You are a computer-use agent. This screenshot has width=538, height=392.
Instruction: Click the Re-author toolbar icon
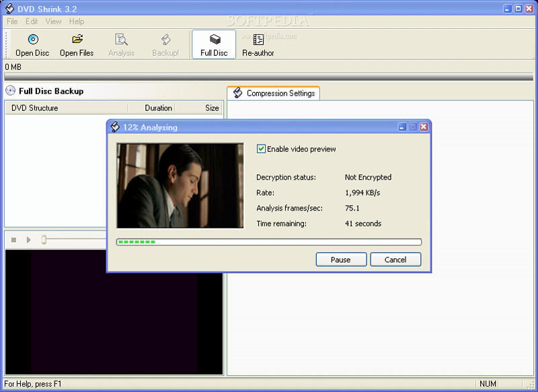click(x=258, y=44)
